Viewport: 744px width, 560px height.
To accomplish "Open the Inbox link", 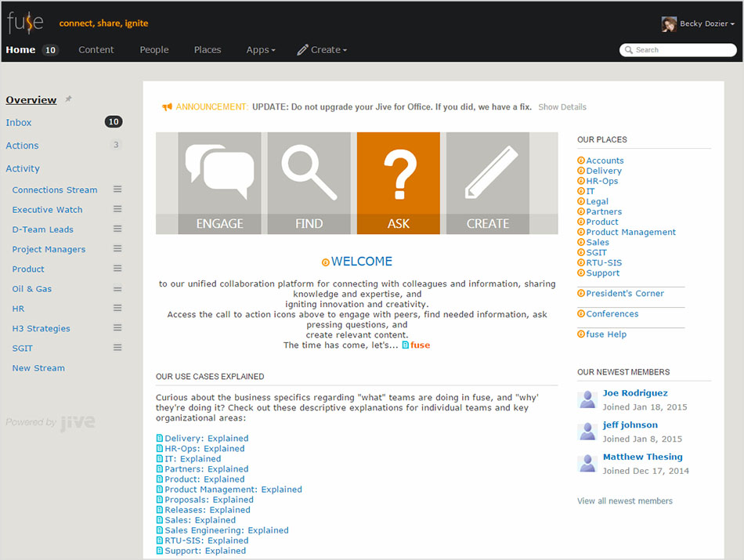I will pos(19,122).
